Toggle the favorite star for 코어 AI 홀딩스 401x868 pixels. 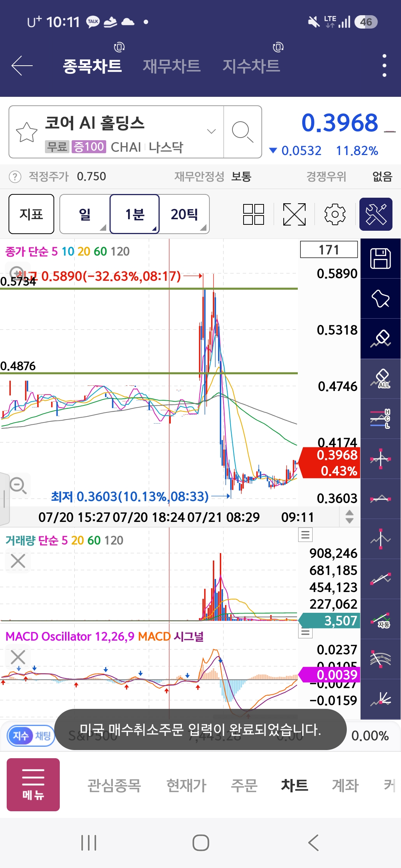pos(27,132)
